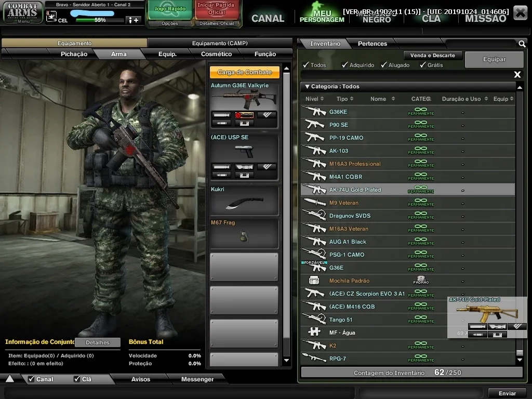Sort by the CATEG column header
This screenshot has height=399, width=532.
(x=421, y=99)
